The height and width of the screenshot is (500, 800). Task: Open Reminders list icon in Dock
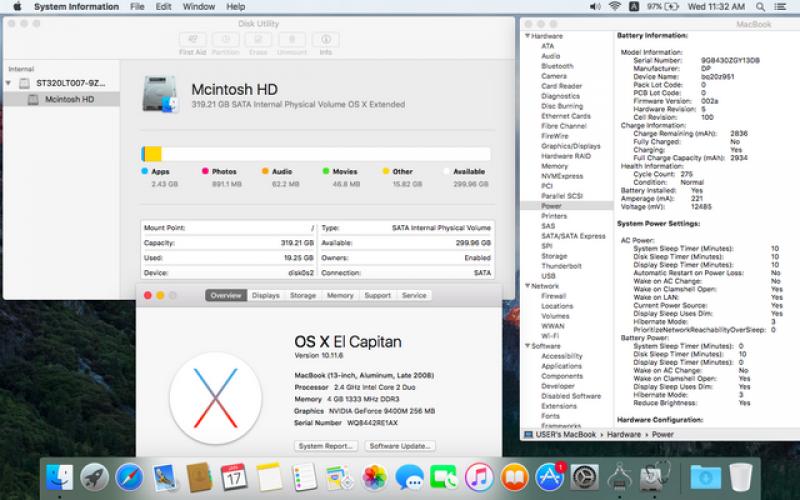coord(304,478)
